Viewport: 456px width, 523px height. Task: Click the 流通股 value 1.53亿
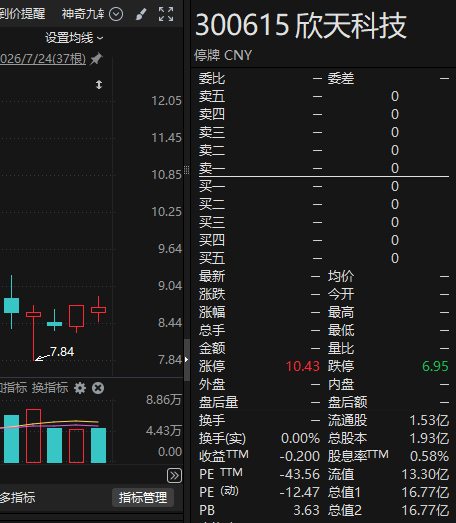point(429,420)
